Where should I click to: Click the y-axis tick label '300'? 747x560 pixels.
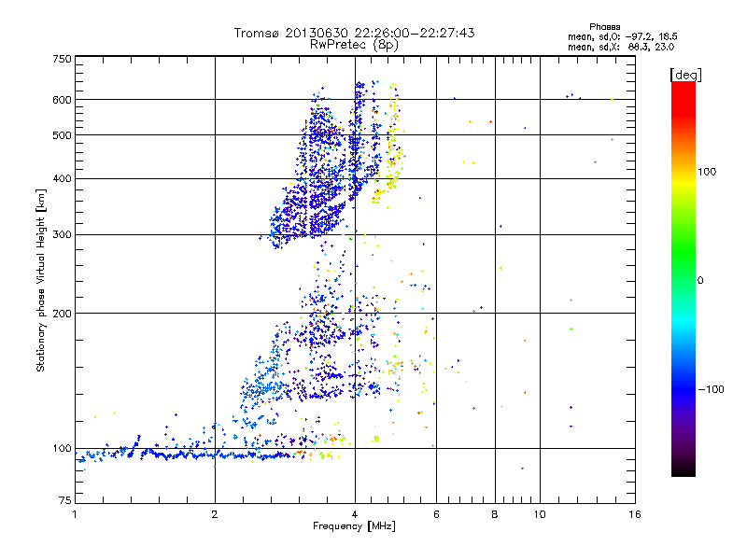[x=62, y=235]
